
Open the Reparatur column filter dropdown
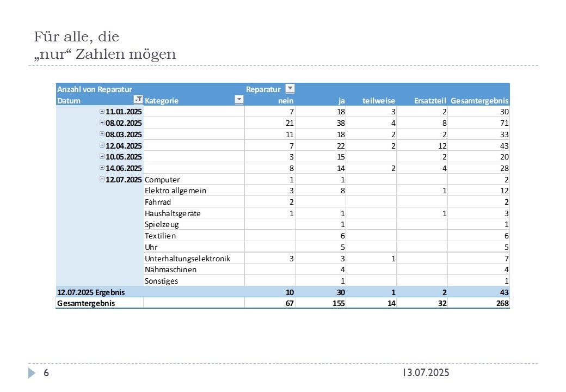click(290, 88)
